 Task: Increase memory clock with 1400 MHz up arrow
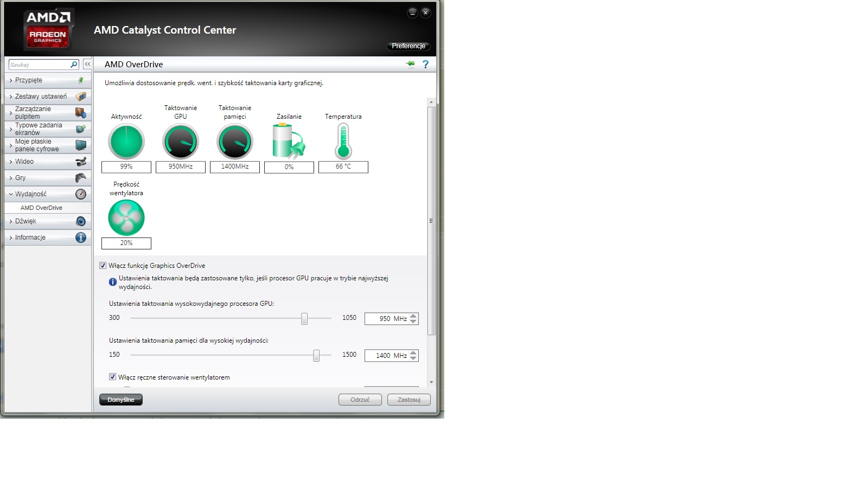tap(413, 353)
